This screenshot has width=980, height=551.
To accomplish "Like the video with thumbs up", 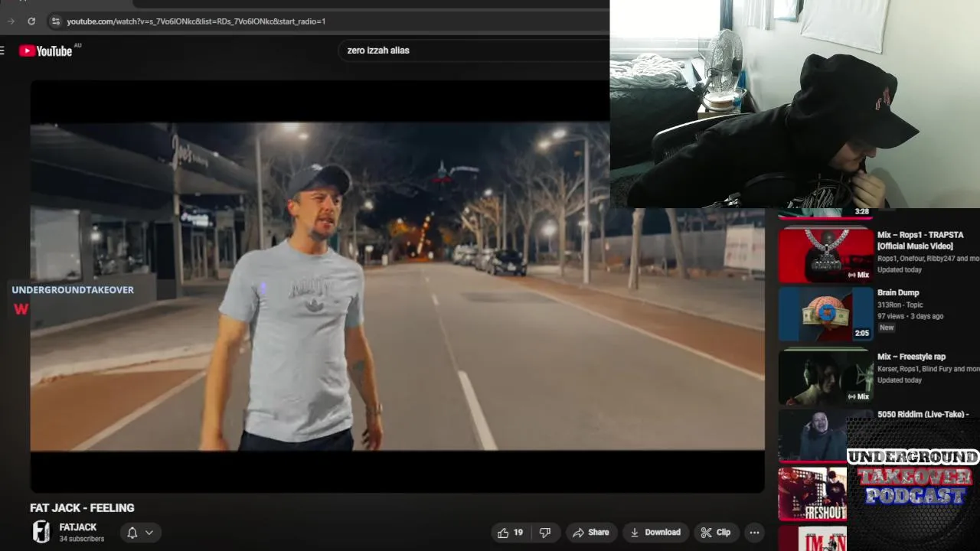I will (511, 533).
